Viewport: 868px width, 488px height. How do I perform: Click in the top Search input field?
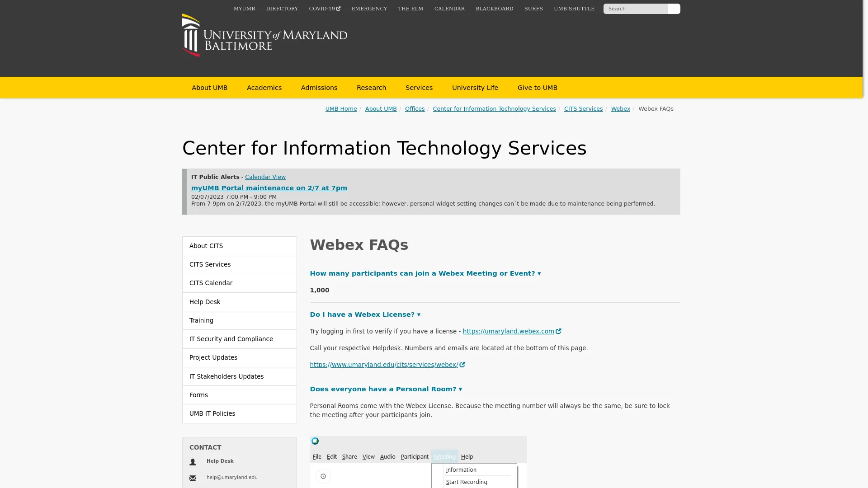coord(635,9)
